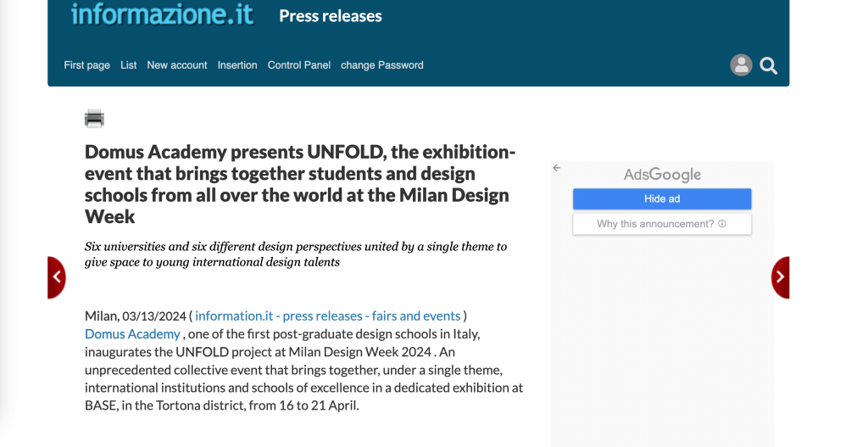Image resolution: width=868 pixels, height=447 pixels.
Task: Go to next article with right red arrow
Action: point(780,277)
